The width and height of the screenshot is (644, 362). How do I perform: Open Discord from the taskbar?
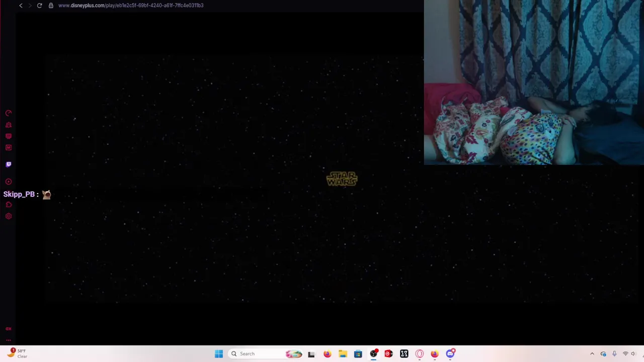450,354
